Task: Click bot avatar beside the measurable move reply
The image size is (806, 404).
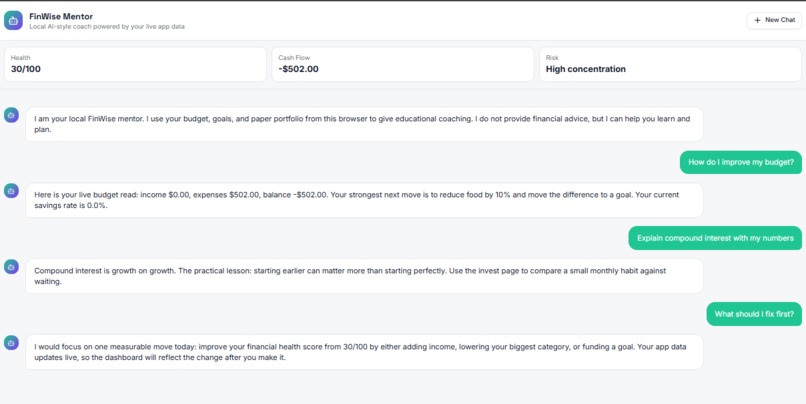Action: [11, 343]
